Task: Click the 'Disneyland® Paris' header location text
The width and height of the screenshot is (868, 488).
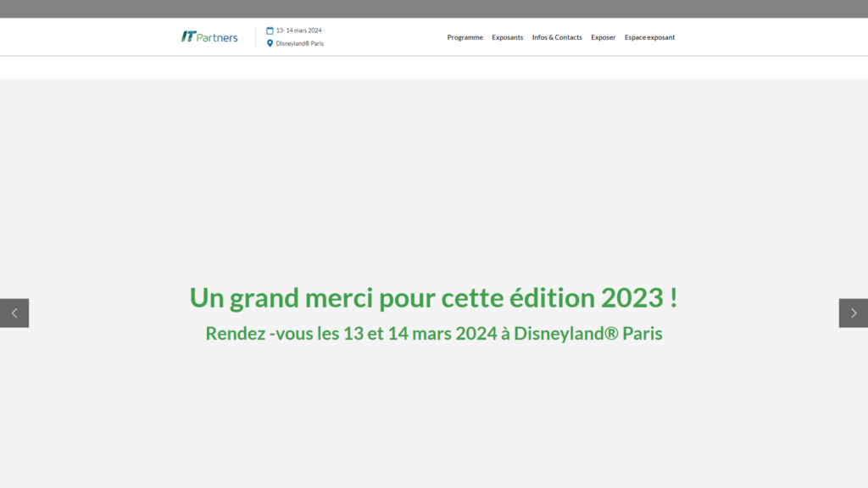Action: pos(299,43)
